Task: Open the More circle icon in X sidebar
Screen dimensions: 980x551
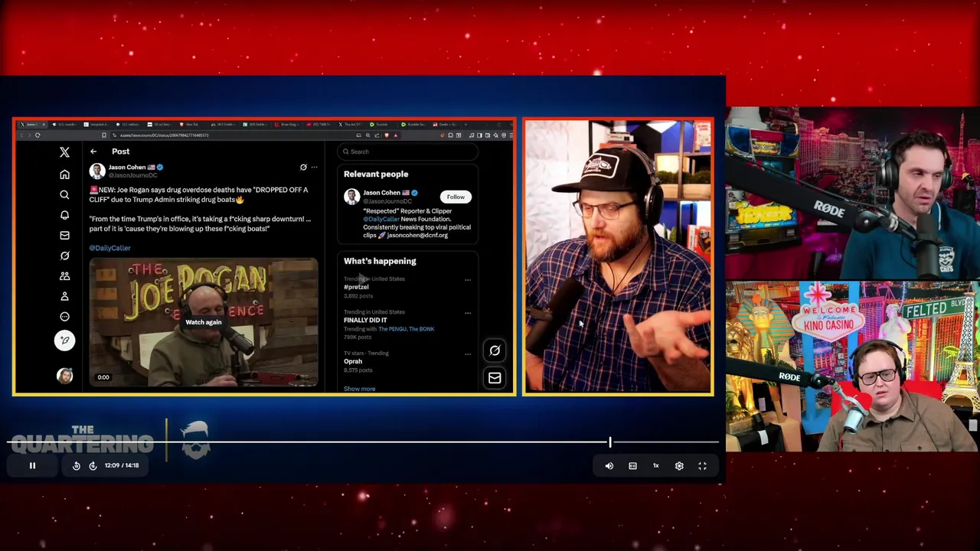Action: [64, 316]
